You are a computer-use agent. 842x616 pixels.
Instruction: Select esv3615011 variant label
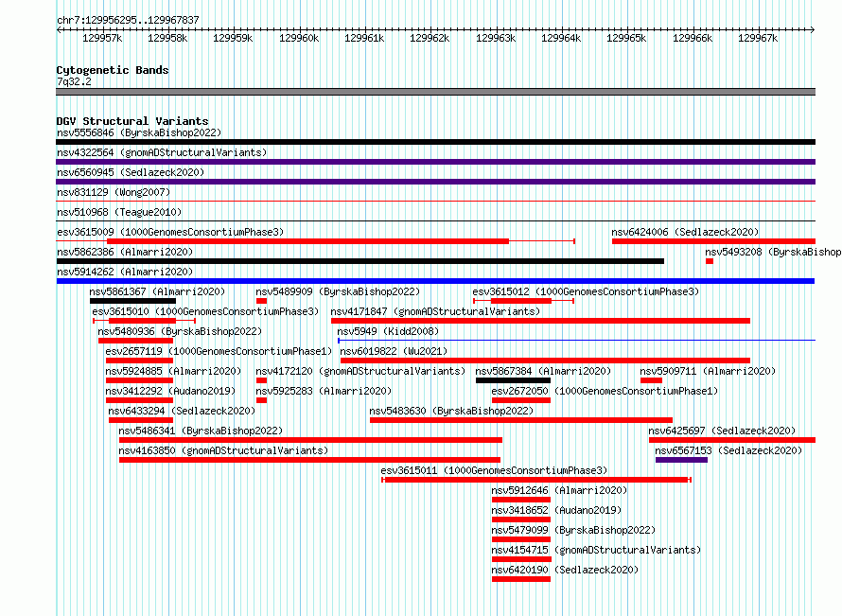[x=494, y=470]
